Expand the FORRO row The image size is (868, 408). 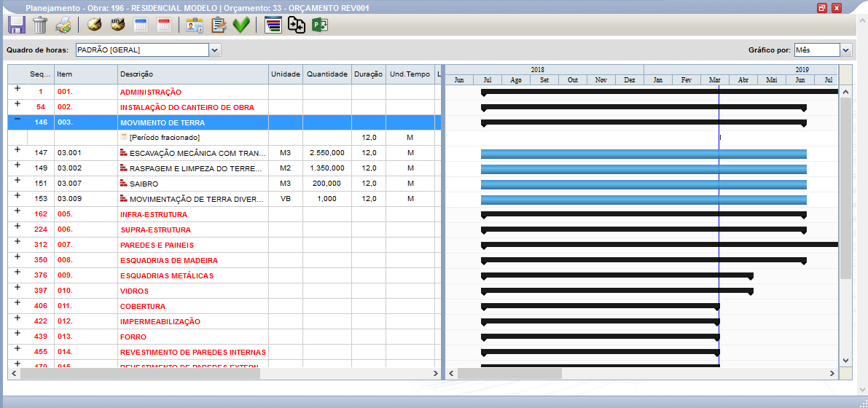point(17,333)
